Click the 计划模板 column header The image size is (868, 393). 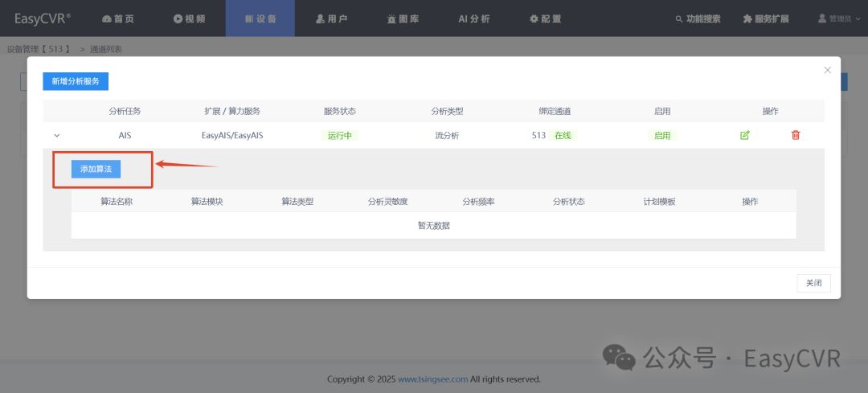tap(659, 202)
